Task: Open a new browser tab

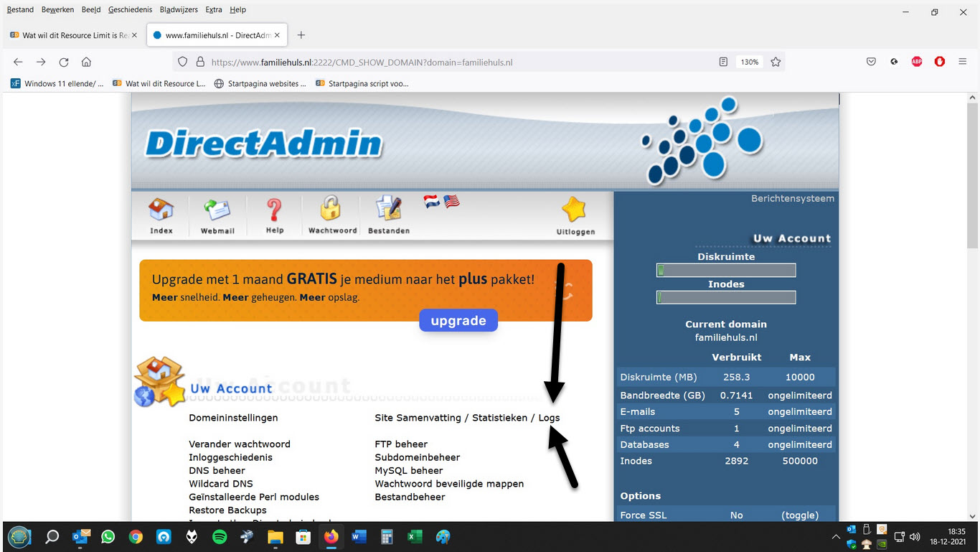Action: [301, 35]
